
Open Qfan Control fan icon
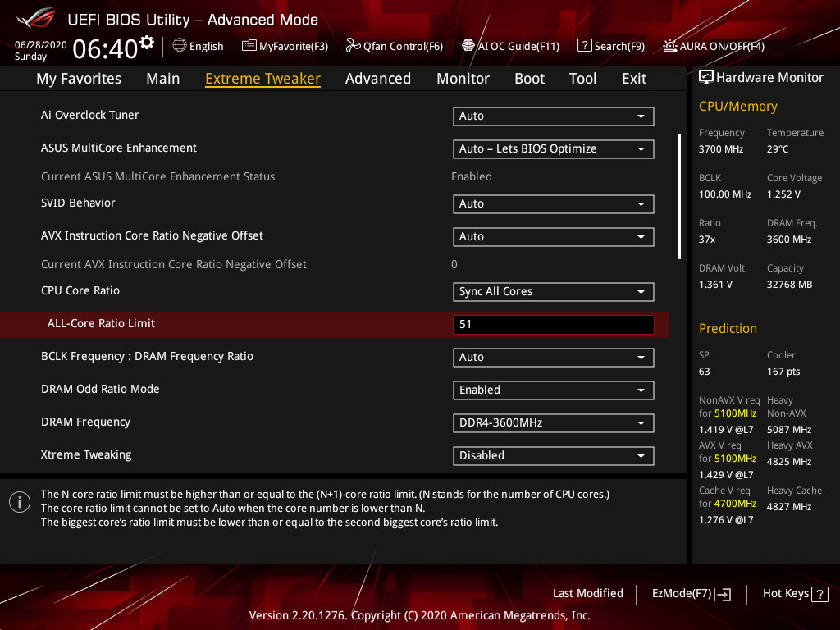click(353, 46)
